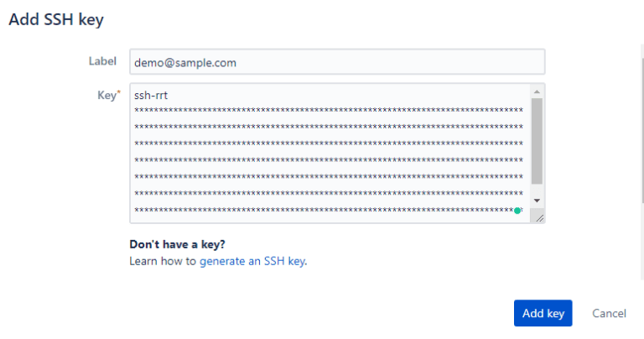Click the resize handle of Key textarea
This screenshot has height=339, width=644.
(x=540, y=219)
